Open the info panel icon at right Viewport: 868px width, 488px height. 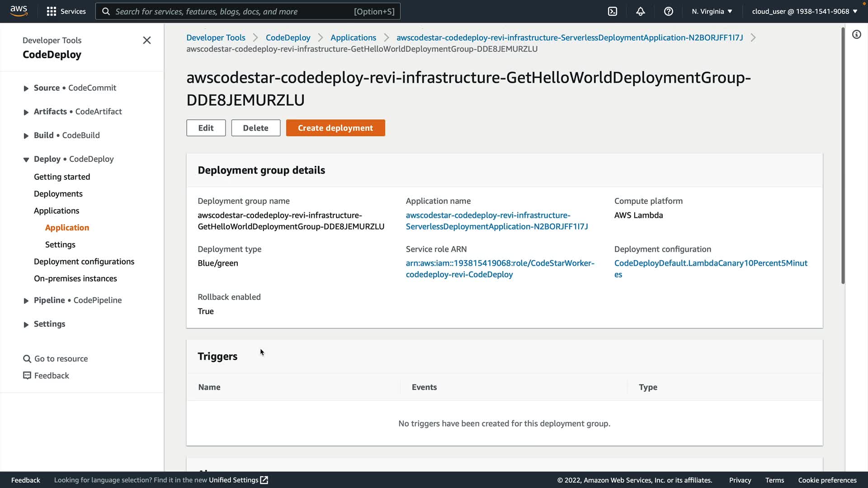[x=857, y=34]
